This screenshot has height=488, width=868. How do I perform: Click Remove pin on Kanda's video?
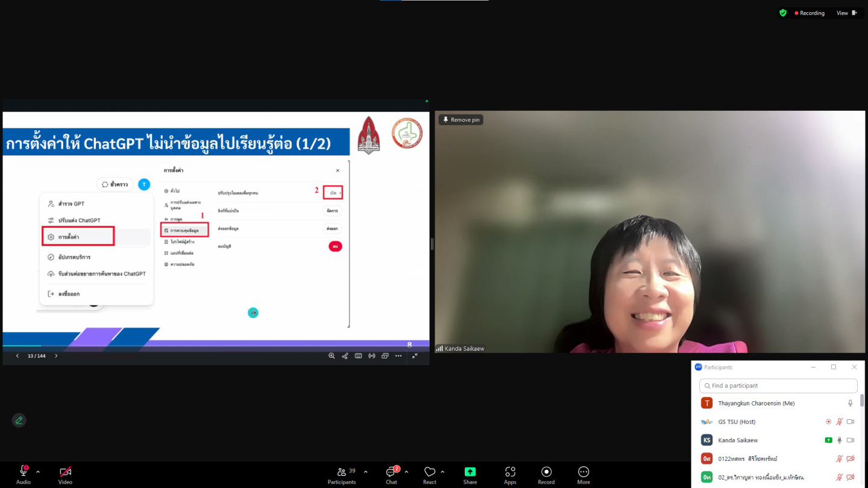coord(461,120)
